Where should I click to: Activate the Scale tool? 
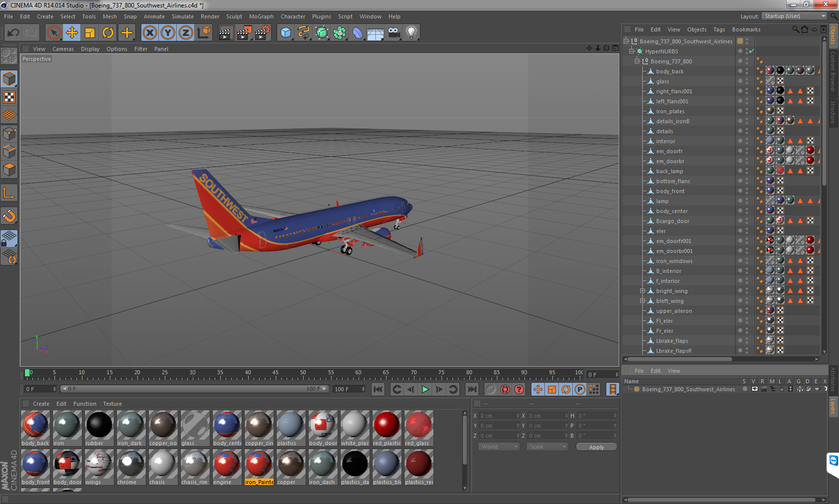pos(90,33)
